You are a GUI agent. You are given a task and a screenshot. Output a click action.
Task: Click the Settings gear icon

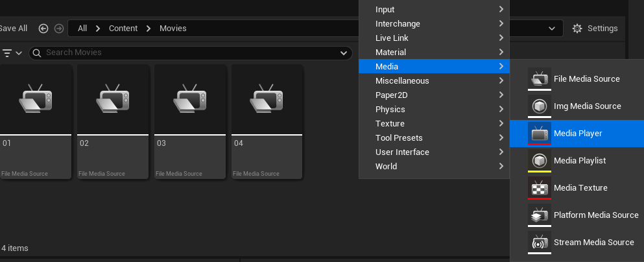tap(577, 29)
